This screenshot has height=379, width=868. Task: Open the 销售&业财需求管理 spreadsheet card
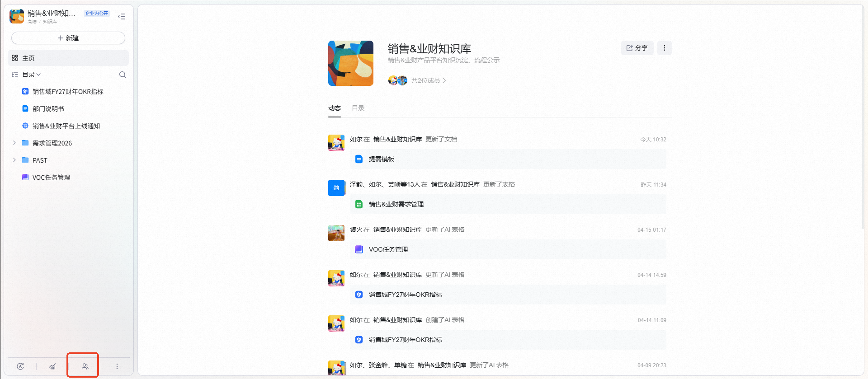click(508, 204)
